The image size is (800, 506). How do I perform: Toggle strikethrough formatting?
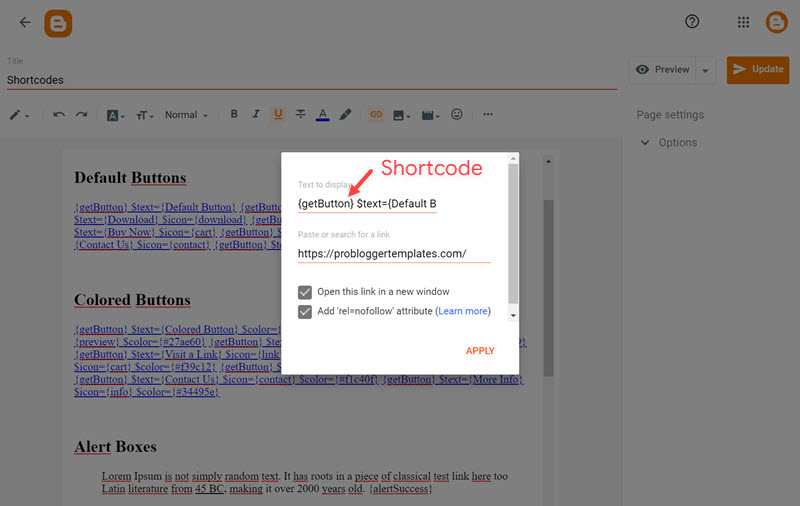[301, 115]
